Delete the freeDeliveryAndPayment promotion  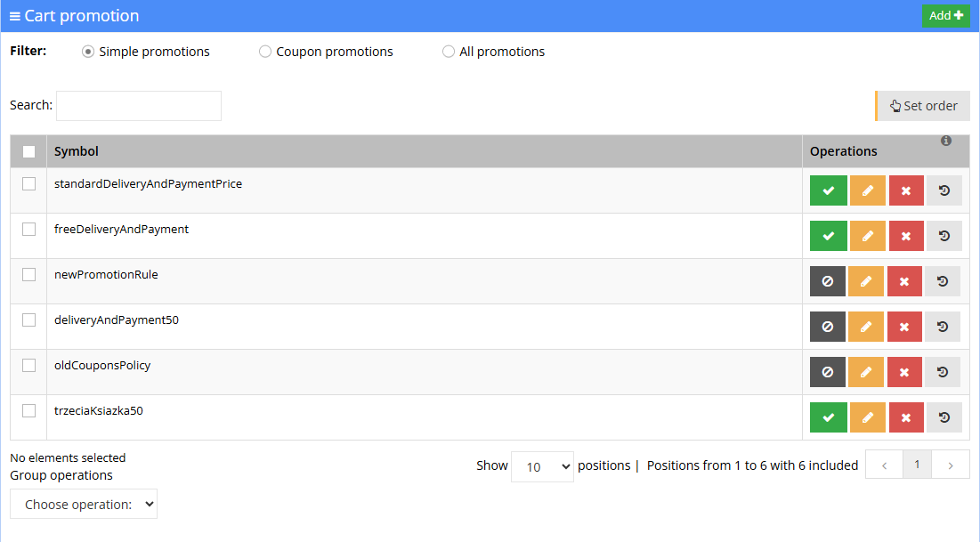pos(906,236)
